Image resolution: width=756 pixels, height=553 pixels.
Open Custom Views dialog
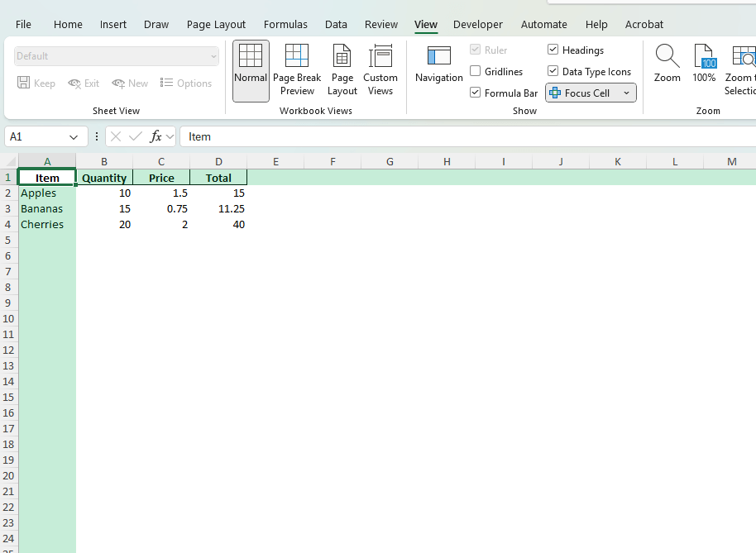coord(380,71)
